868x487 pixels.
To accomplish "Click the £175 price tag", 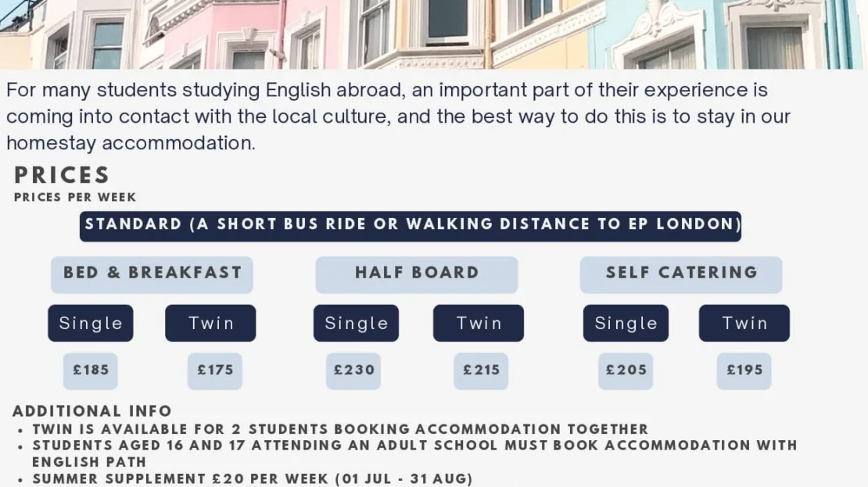I will [215, 371].
